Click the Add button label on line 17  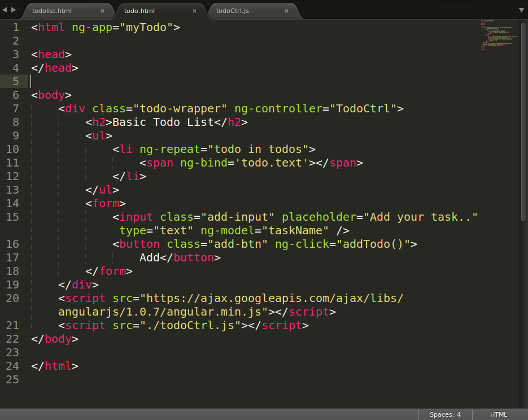(x=150, y=258)
